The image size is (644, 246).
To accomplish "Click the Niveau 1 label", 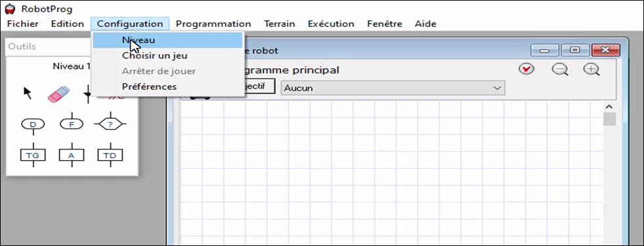I will (x=72, y=66).
